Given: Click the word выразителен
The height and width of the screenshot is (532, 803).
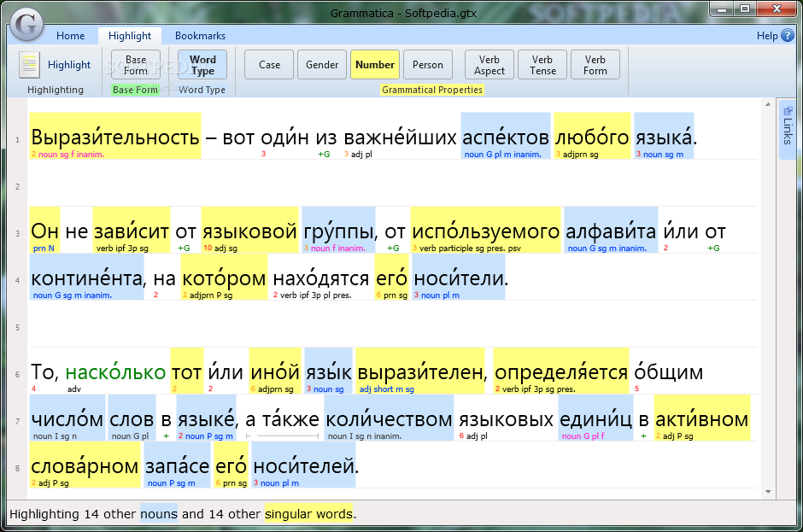Looking at the screenshot, I should pos(420,372).
